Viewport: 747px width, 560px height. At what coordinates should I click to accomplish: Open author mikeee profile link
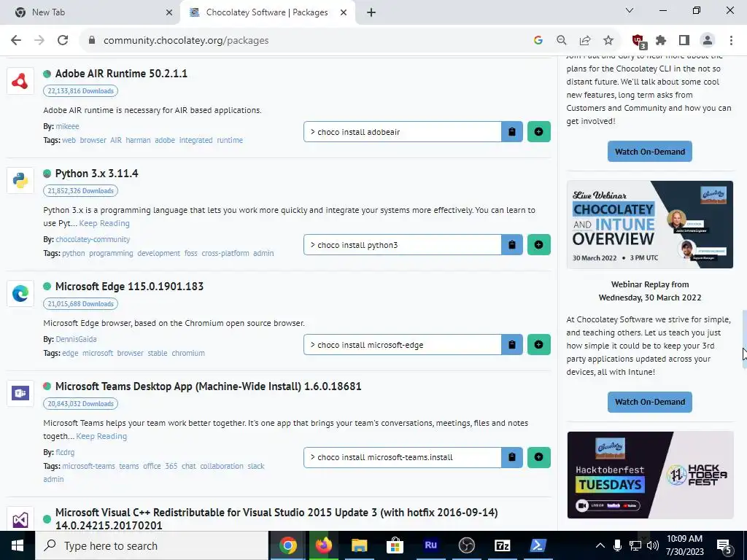[x=67, y=126]
